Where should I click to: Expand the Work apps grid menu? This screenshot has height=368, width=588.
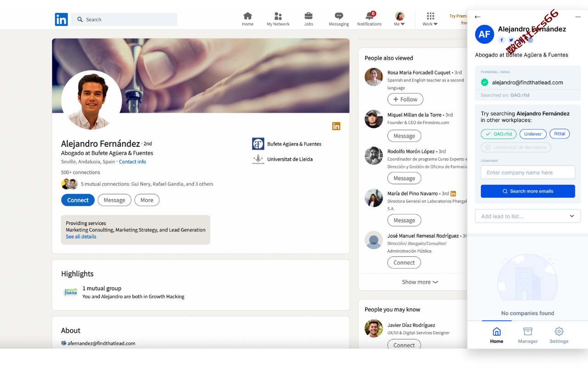[430, 19]
